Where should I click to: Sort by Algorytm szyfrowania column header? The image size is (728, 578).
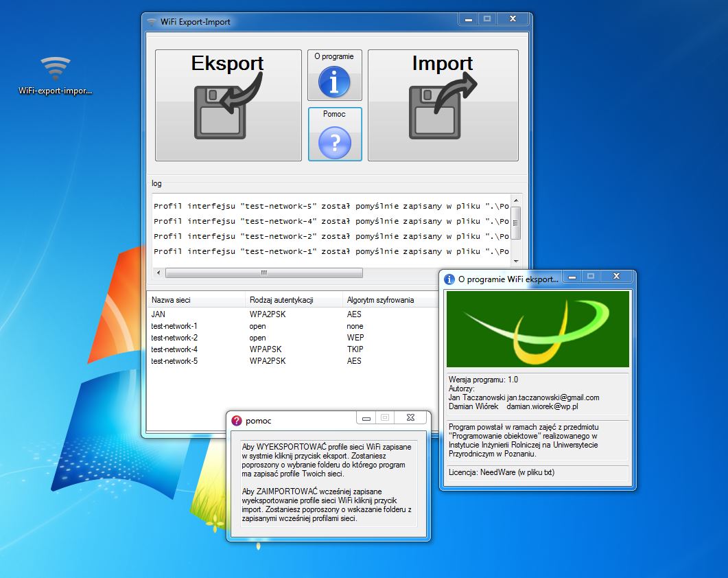click(x=390, y=300)
